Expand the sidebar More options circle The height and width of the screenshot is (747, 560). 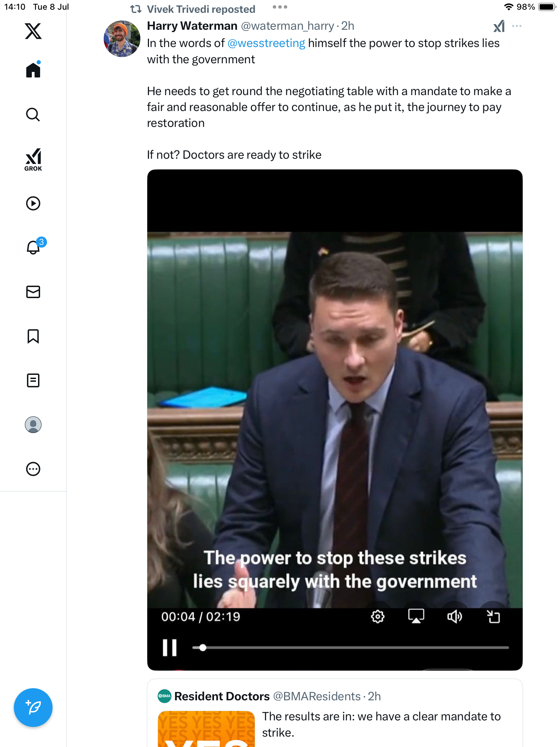click(x=33, y=469)
